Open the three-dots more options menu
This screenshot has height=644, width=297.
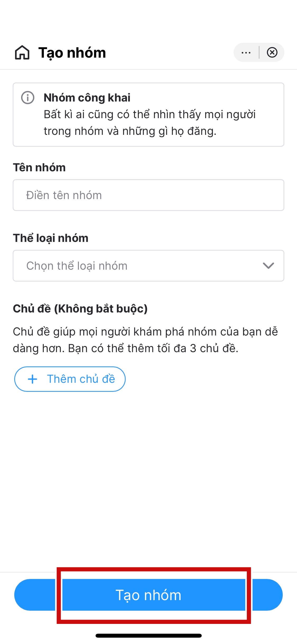click(246, 53)
